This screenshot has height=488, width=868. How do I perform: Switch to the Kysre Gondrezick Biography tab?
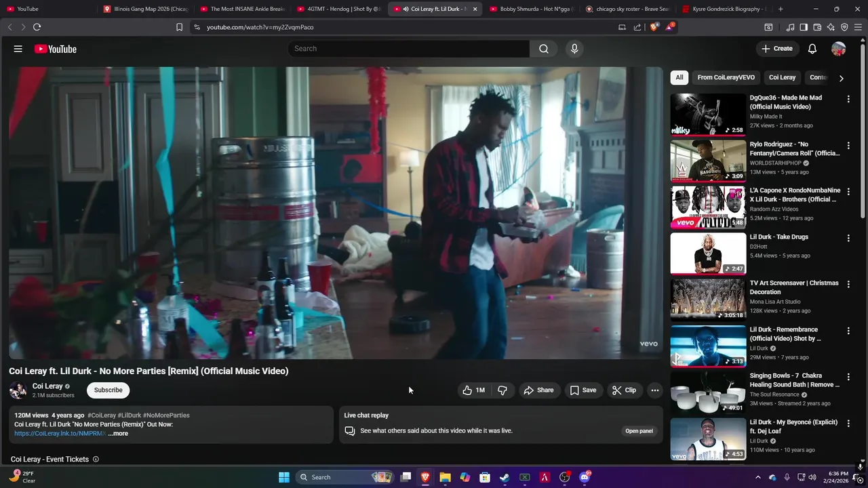point(724,9)
